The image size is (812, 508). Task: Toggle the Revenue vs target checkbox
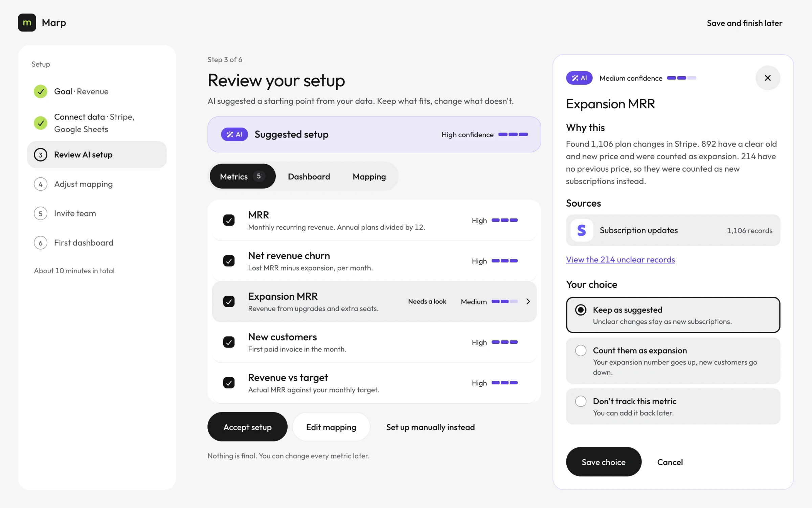(229, 383)
